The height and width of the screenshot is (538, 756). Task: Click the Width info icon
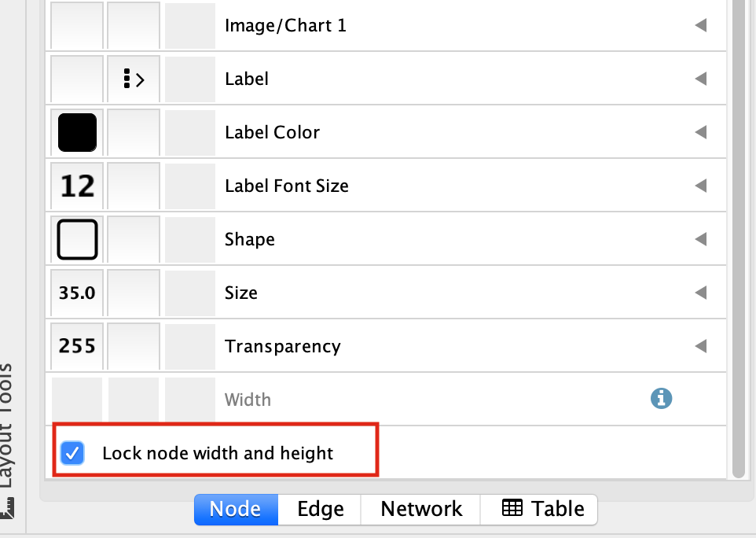tap(661, 399)
